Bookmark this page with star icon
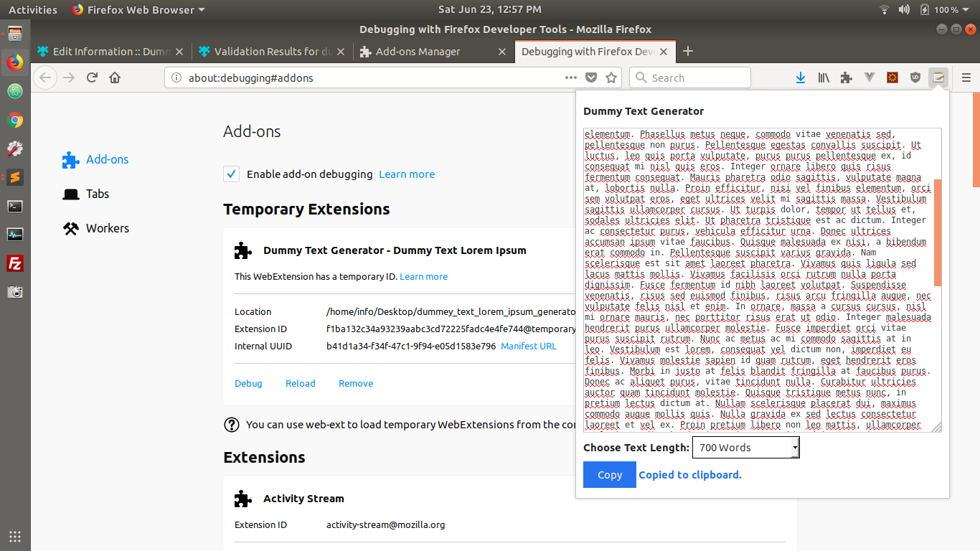Screen dimensions: 980x551 611,77
